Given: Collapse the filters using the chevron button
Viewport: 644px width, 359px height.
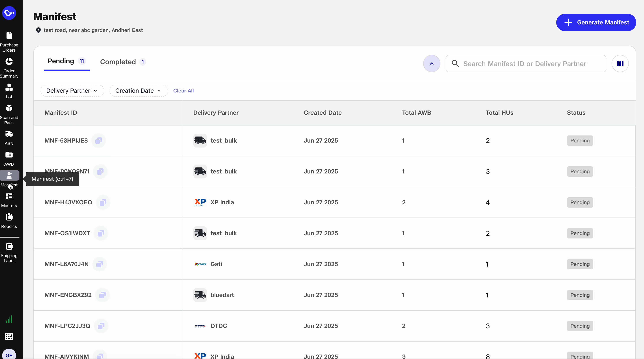Looking at the screenshot, I should (x=432, y=64).
